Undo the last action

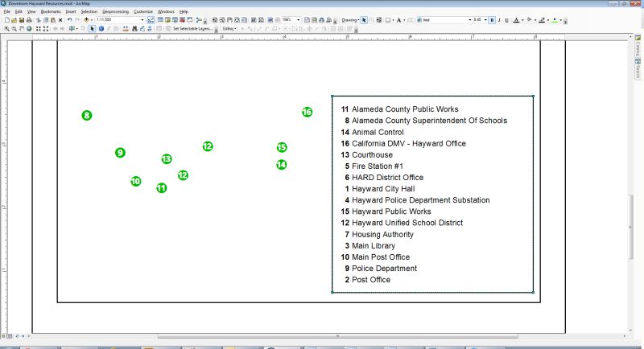click(x=69, y=19)
